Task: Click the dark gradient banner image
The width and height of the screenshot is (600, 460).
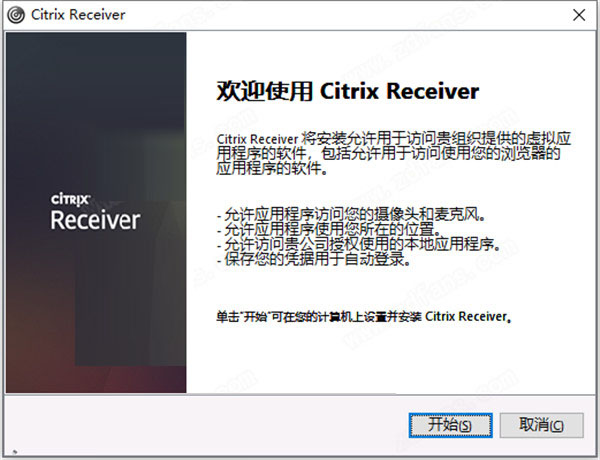Action: pyautogui.click(x=96, y=212)
